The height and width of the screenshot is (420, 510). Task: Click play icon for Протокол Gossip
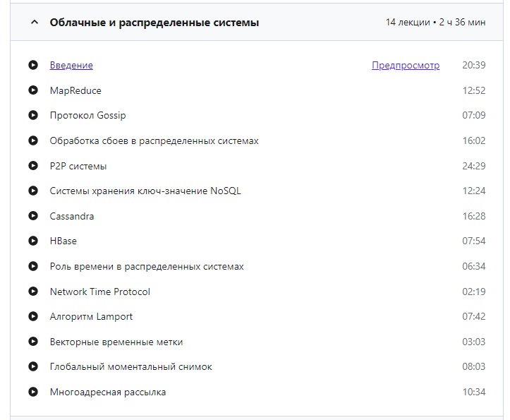click(33, 116)
